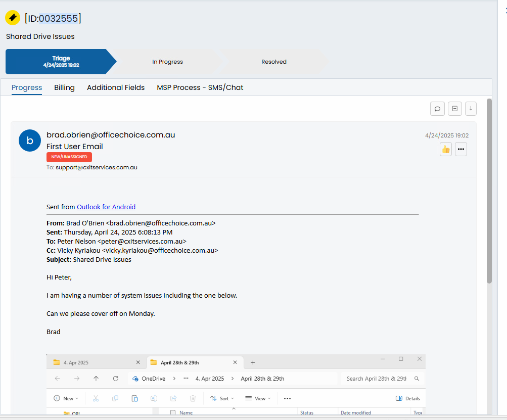Open the Sort dropdown

point(222,398)
